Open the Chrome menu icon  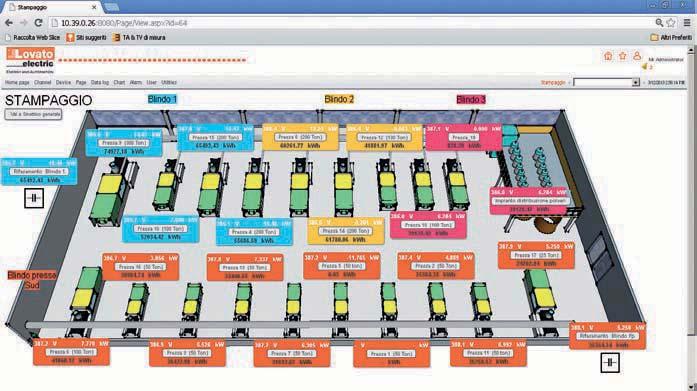[687, 23]
